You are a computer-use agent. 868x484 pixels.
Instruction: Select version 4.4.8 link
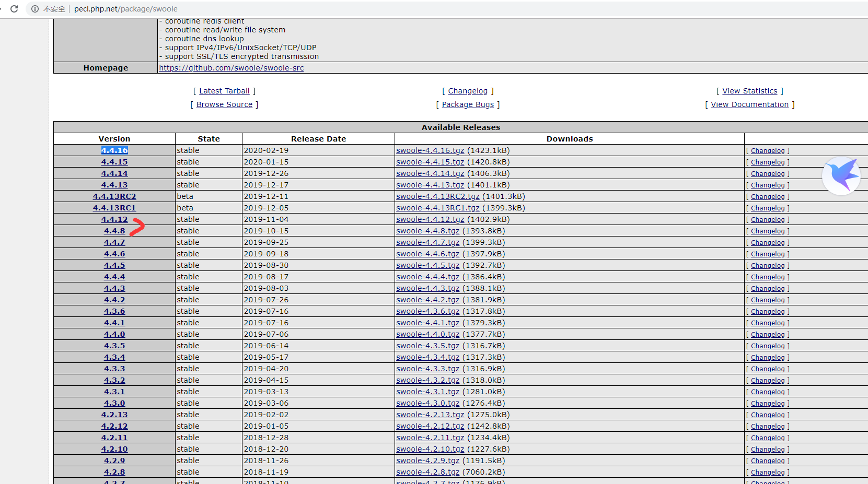114,231
